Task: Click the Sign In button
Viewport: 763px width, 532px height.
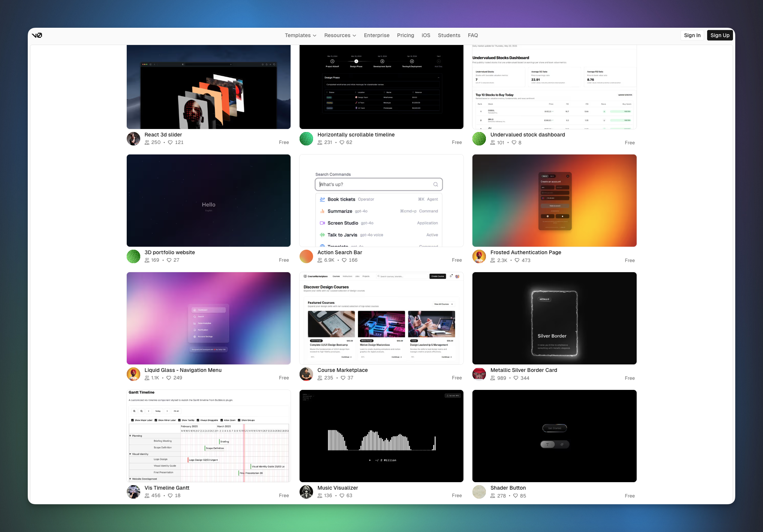Action: tap(692, 35)
